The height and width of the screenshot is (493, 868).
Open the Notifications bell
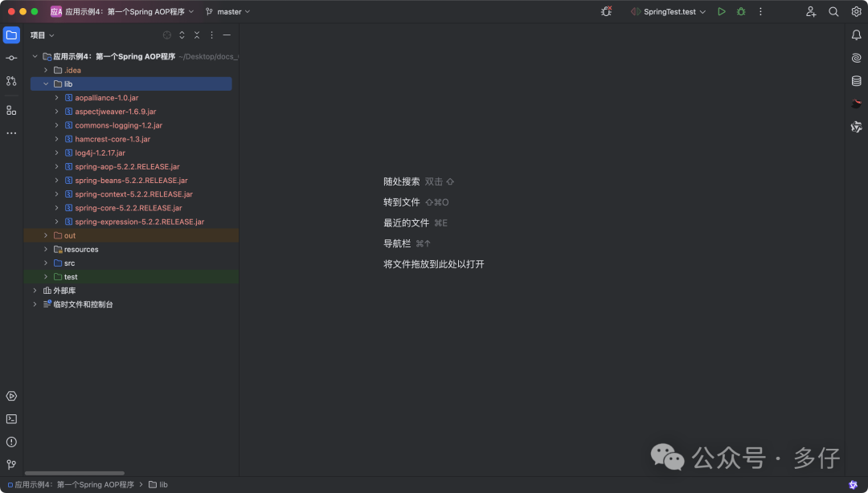click(857, 35)
